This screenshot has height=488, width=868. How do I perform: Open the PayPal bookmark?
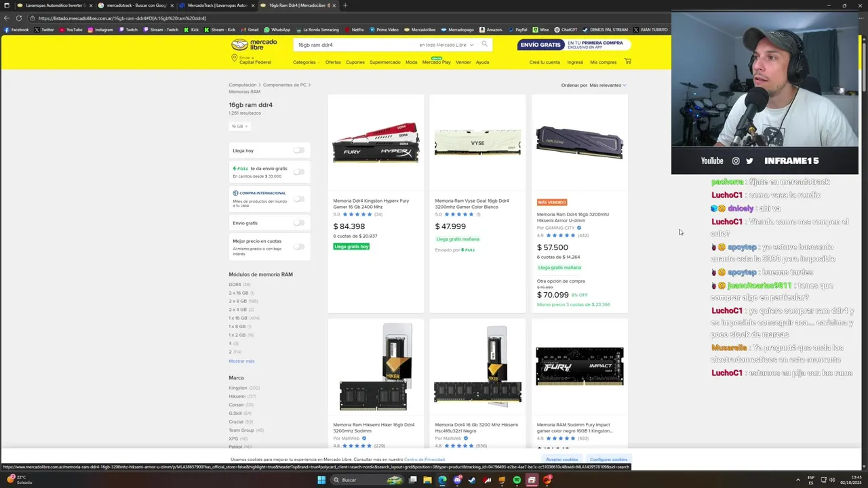[517, 30]
